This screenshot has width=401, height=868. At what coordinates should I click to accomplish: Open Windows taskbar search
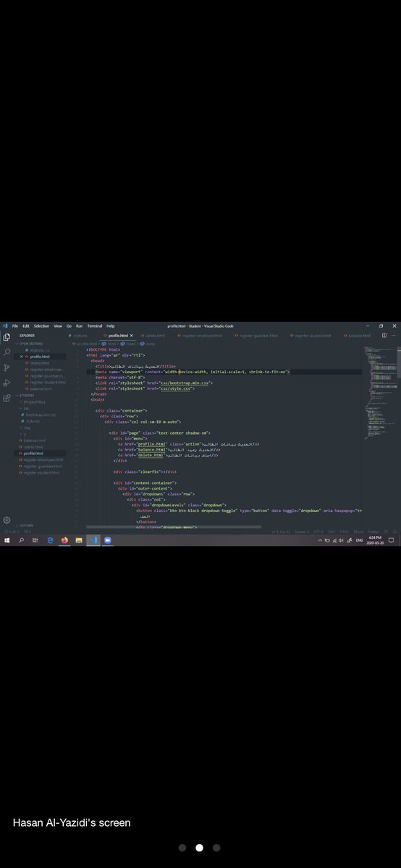(x=21, y=540)
